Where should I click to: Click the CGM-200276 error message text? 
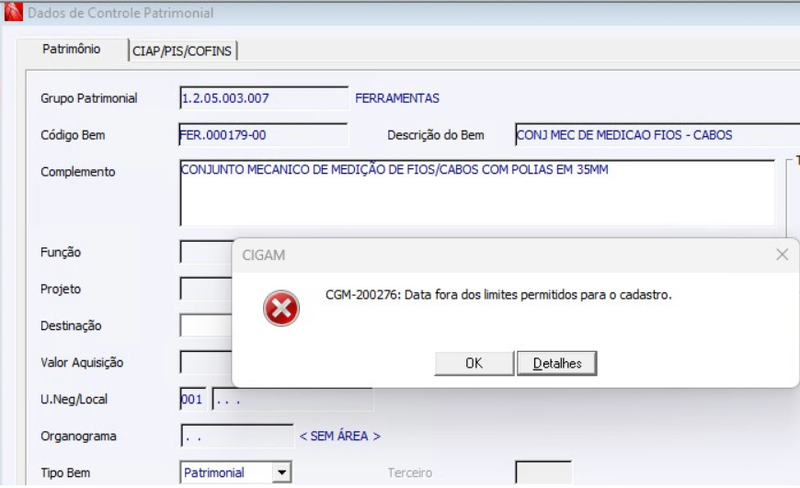coord(498,295)
